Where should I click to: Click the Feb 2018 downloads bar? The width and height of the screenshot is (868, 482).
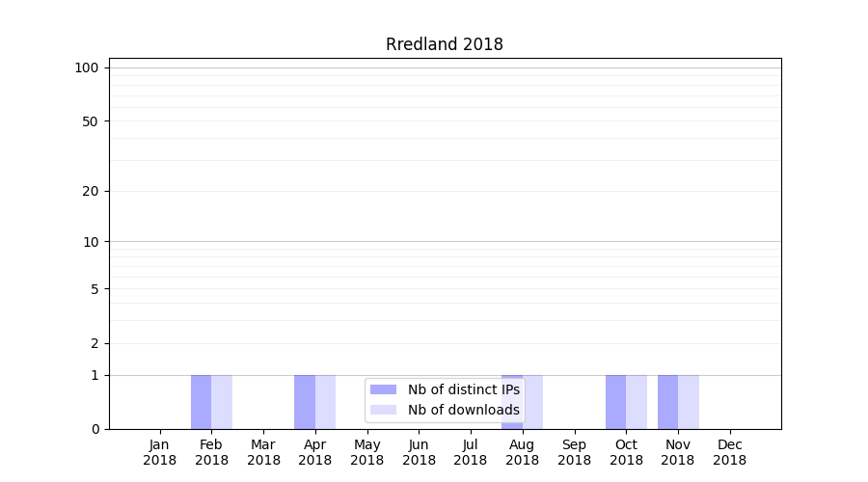click(x=222, y=402)
